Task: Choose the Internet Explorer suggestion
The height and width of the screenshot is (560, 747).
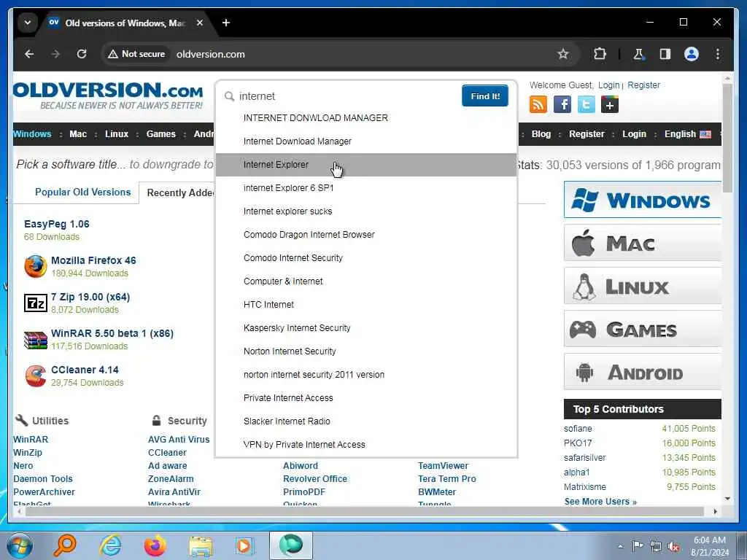Action: pos(366,165)
